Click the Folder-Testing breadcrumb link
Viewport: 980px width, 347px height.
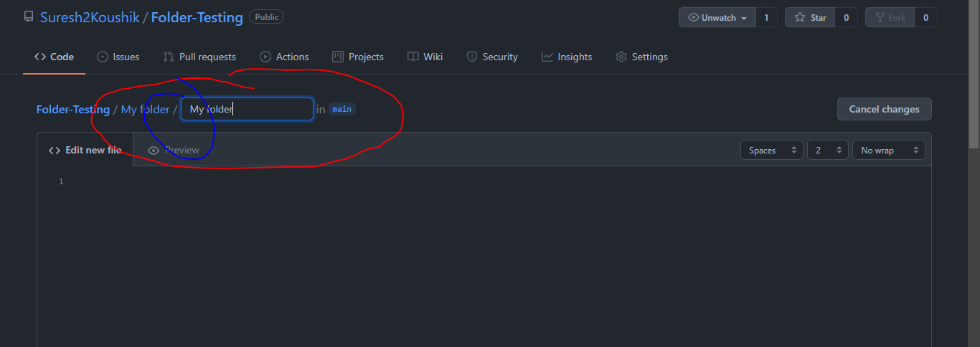[73, 110]
